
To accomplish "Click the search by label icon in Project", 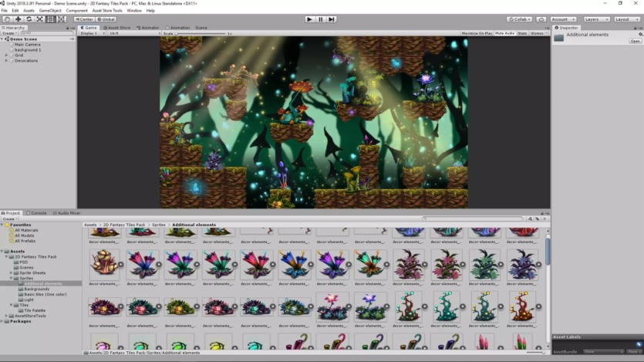I will pyautogui.click(x=538, y=219).
